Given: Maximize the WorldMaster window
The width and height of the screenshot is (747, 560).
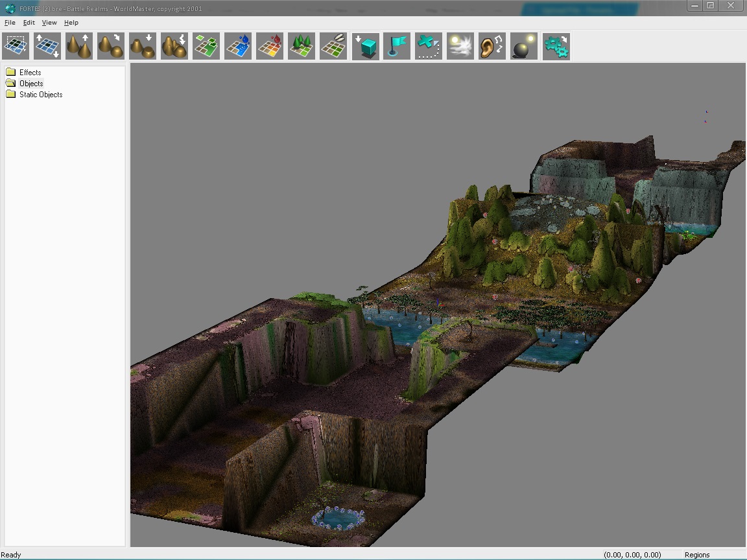Looking at the screenshot, I should click(x=710, y=6).
